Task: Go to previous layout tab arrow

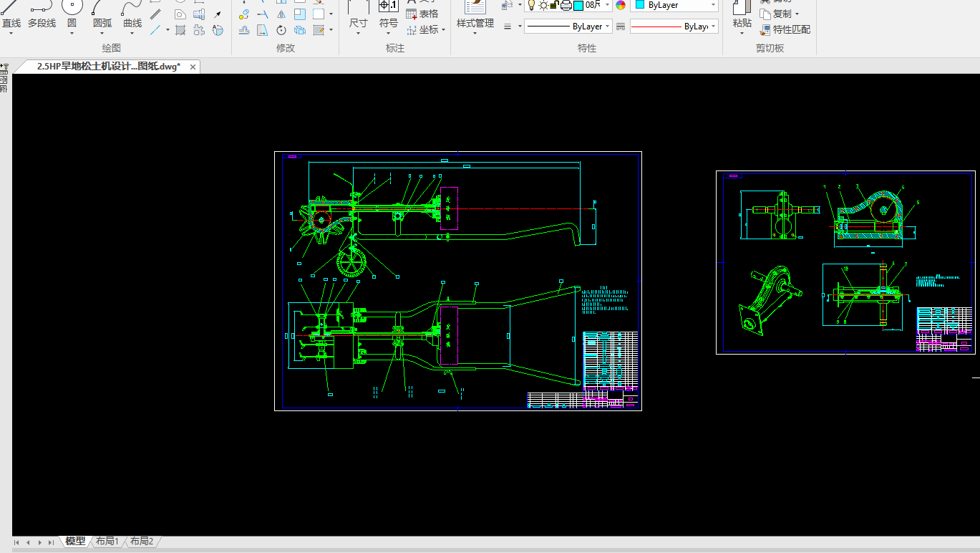Action: point(28,542)
